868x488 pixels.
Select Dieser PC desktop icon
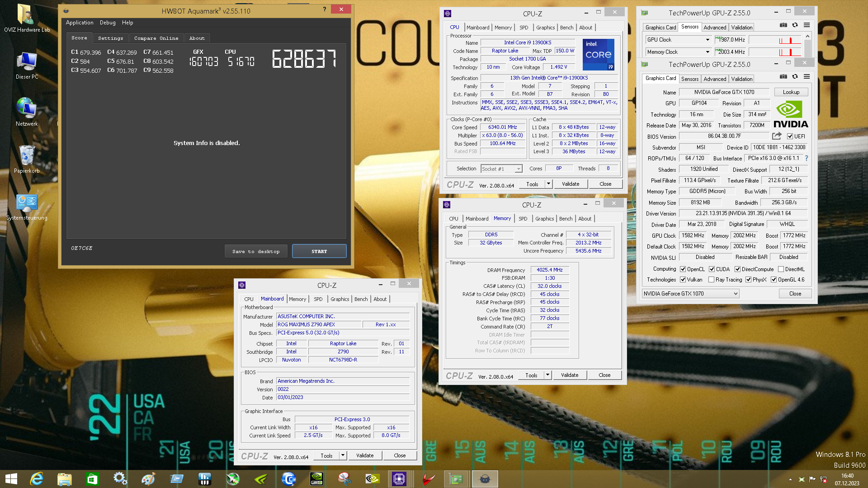point(27,66)
